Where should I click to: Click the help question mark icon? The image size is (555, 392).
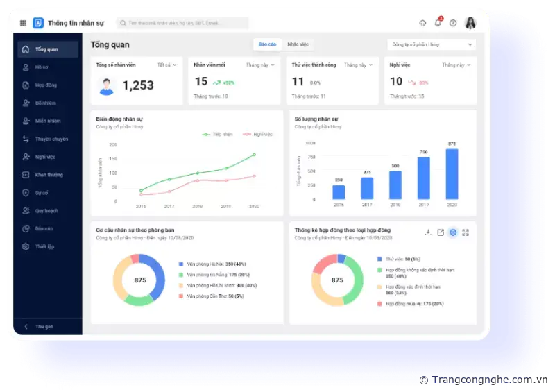pos(453,23)
